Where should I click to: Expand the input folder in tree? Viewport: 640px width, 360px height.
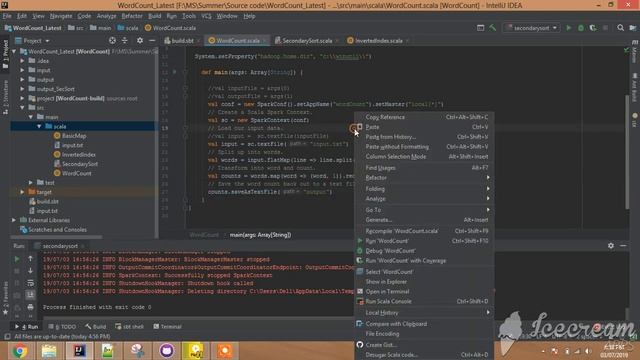coord(22,70)
